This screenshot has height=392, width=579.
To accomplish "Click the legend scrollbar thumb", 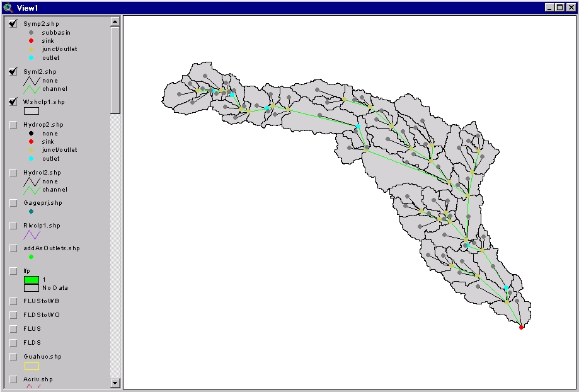I will pyautogui.click(x=115, y=70).
